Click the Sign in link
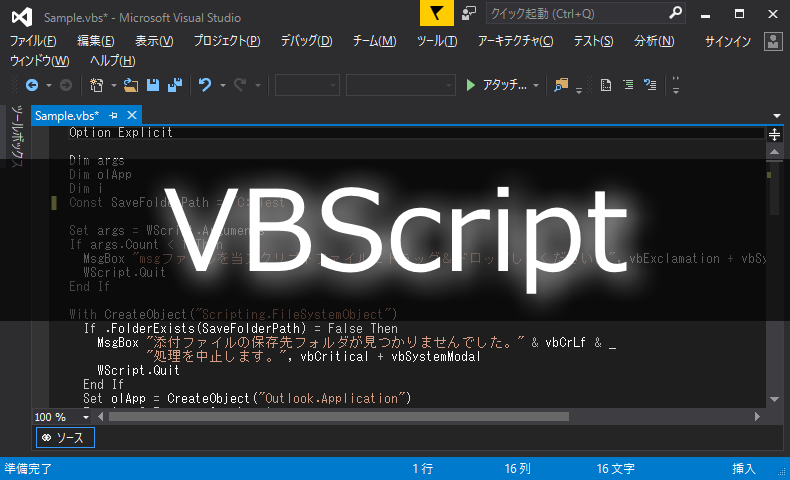 [728, 41]
